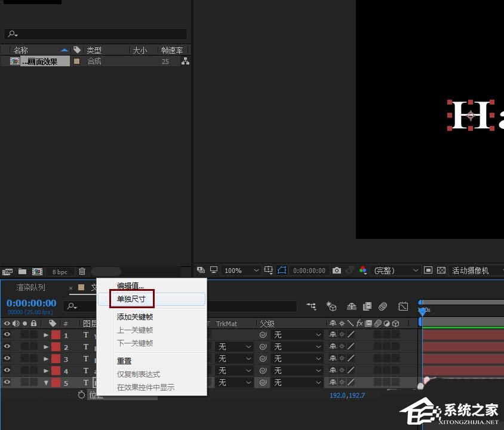Click layer 3's red label color swatch
The height and width of the screenshot is (430, 504).
[56, 358]
